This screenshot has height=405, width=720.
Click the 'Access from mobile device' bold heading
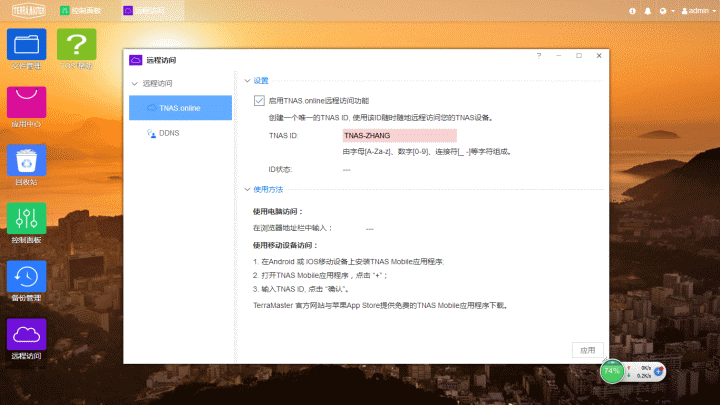pyautogui.click(x=285, y=246)
